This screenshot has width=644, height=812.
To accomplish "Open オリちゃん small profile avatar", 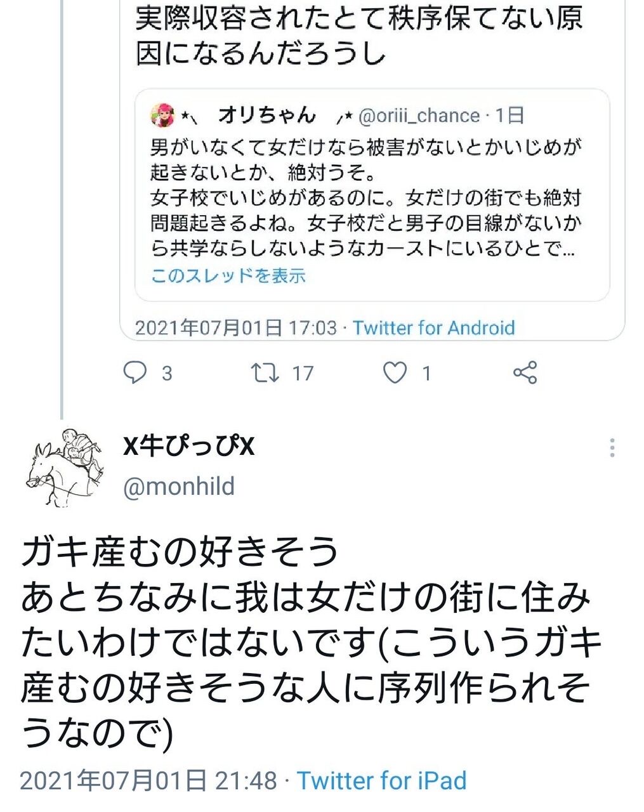I will [162, 115].
